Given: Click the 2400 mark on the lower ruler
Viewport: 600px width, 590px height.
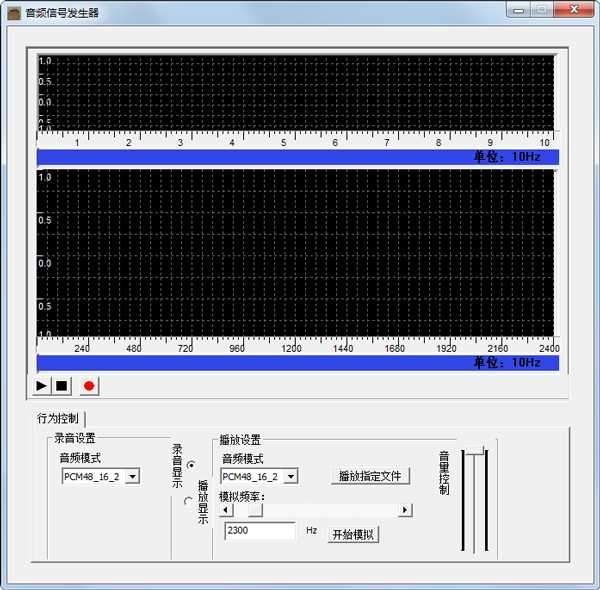Looking at the screenshot, I should (x=549, y=349).
